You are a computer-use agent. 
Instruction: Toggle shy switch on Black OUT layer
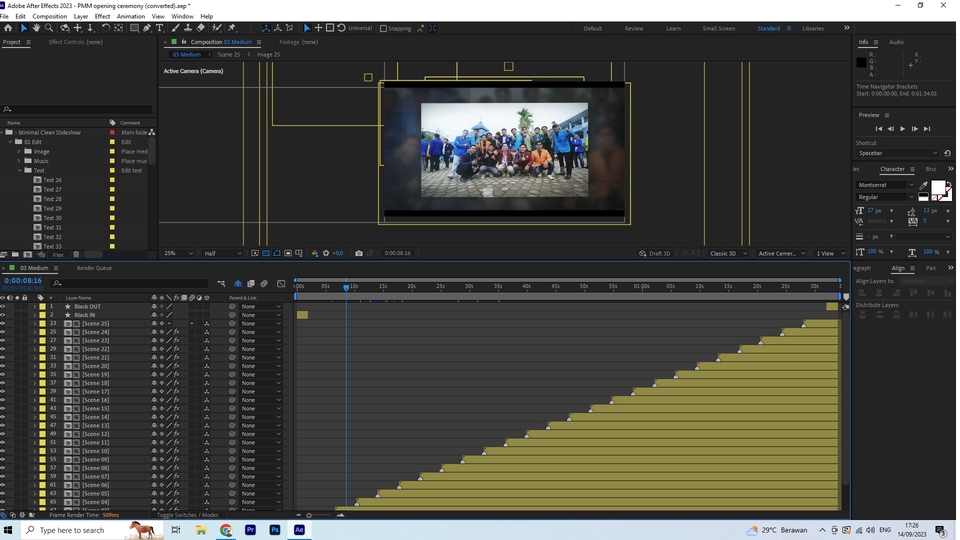(154, 307)
